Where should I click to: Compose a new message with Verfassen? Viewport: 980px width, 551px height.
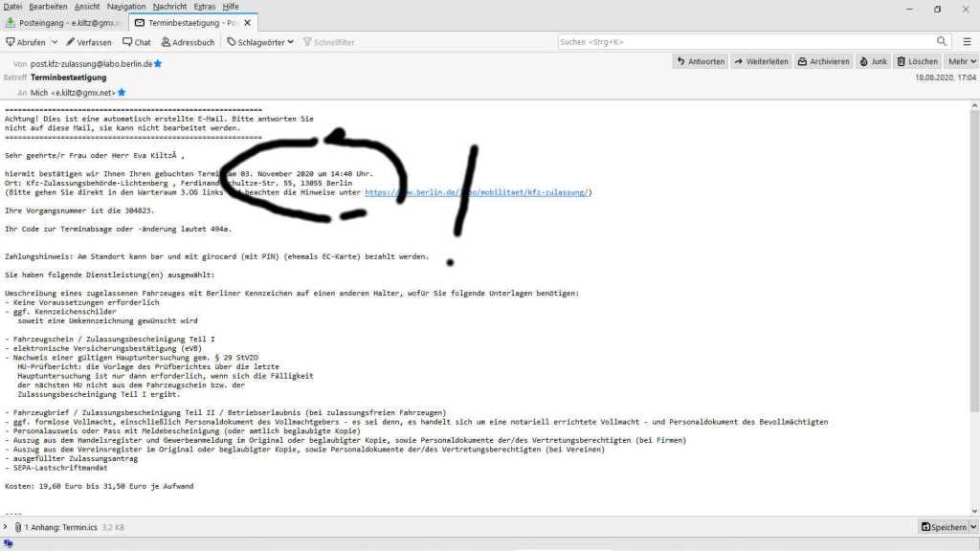click(89, 42)
